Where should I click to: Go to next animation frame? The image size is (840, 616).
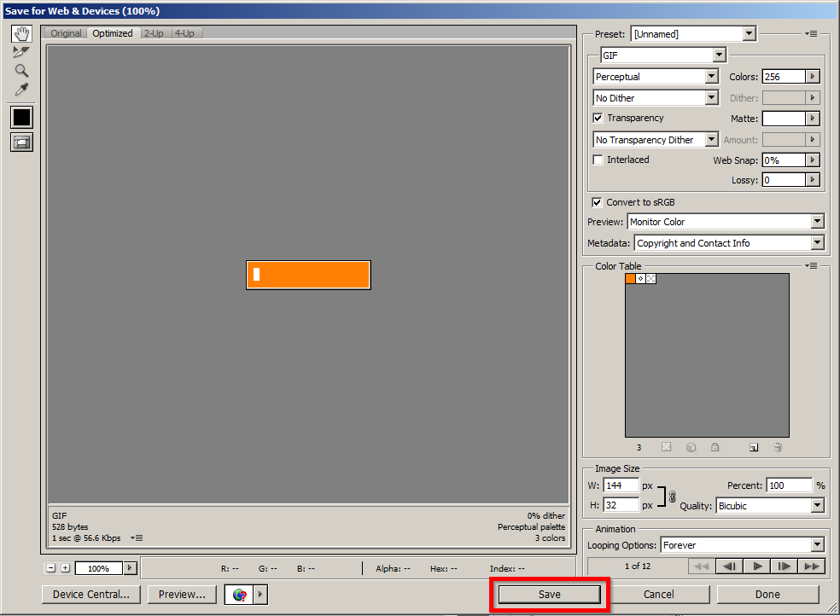click(784, 567)
